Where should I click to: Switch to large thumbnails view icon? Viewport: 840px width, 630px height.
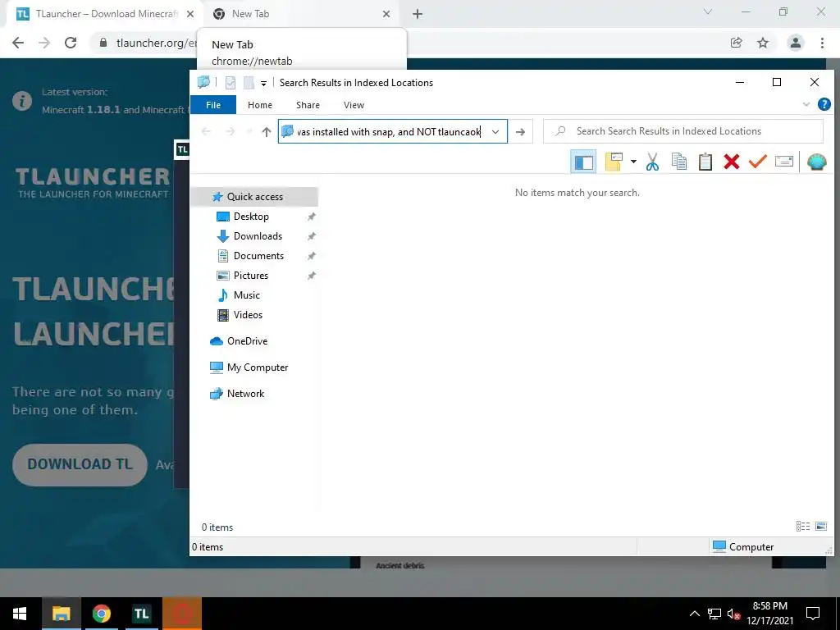(x=820, y=527)
